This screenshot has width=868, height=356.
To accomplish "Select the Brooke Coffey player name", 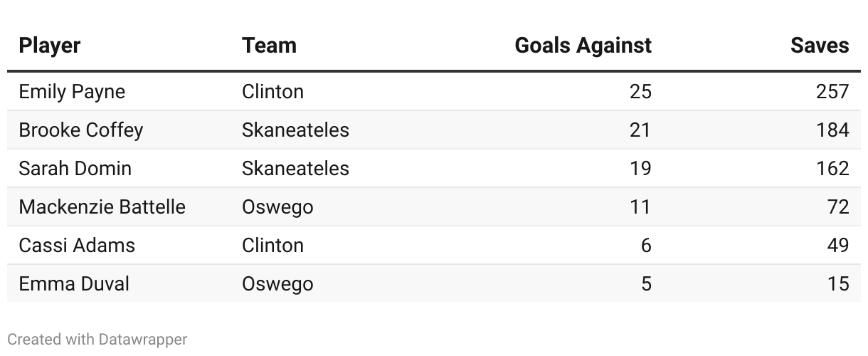I will [81, 130].
